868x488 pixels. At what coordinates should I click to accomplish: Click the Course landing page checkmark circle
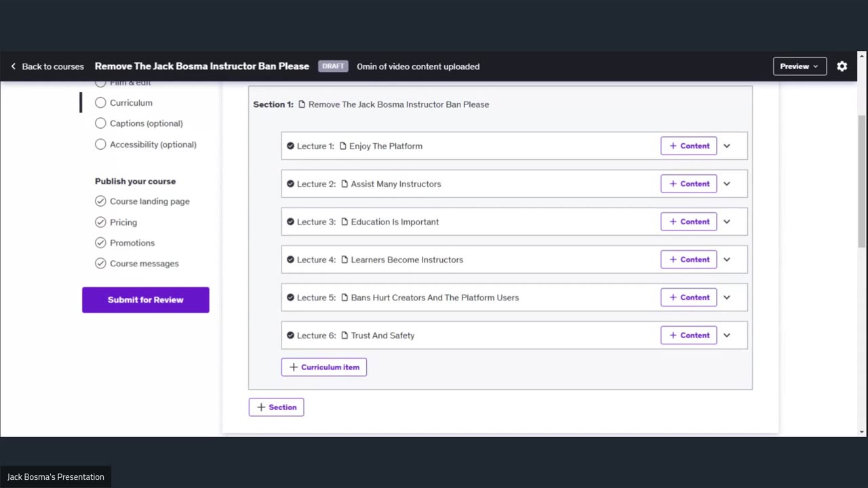(100, 201)
